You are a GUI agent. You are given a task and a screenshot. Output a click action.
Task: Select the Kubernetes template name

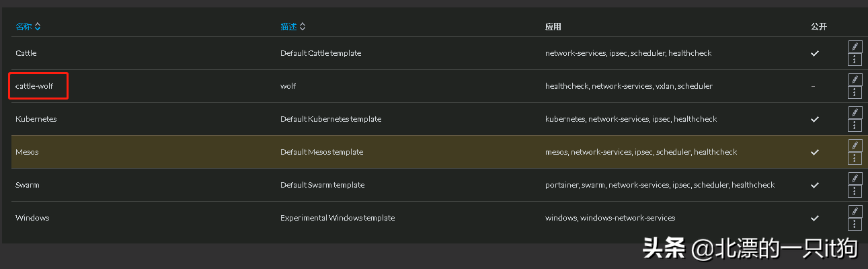(36, 119)
